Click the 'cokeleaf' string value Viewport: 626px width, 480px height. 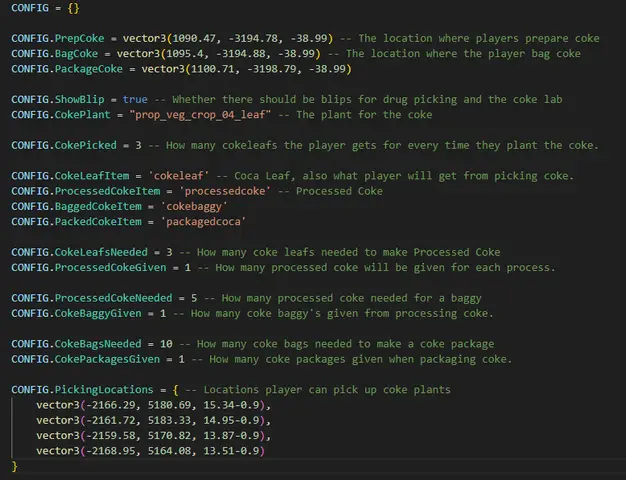tap(178, 176)
